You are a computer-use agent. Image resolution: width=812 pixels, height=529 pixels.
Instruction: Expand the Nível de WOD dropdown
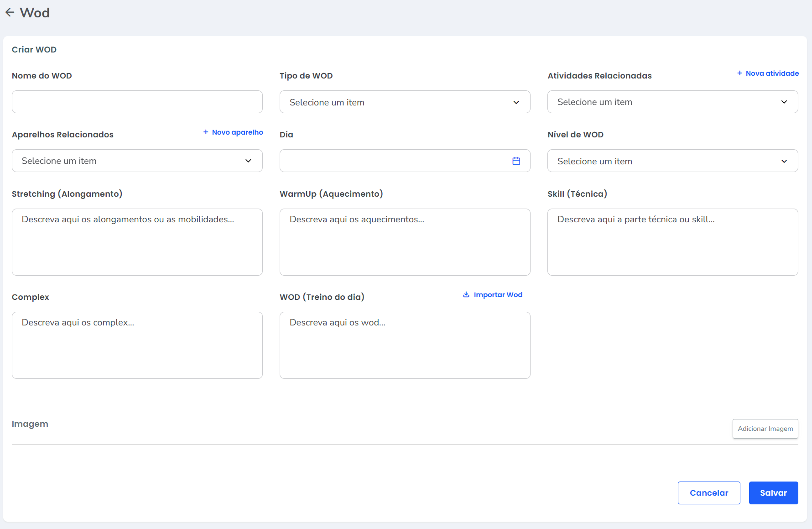click(672, 161)
